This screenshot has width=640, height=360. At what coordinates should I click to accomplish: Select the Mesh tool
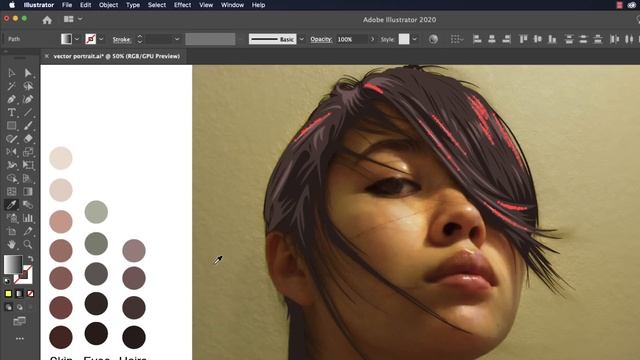coord(11,191)
